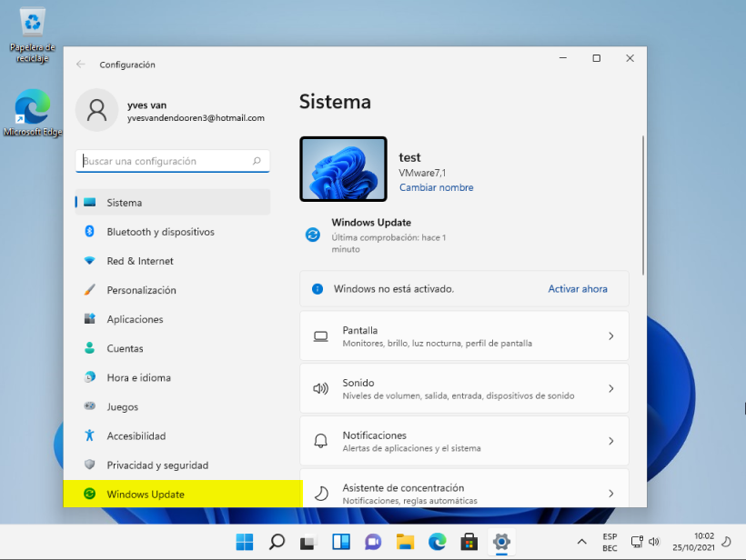
Task: Select Microsoft Edge desktop shortcut
Action: [x=33, y=113]
